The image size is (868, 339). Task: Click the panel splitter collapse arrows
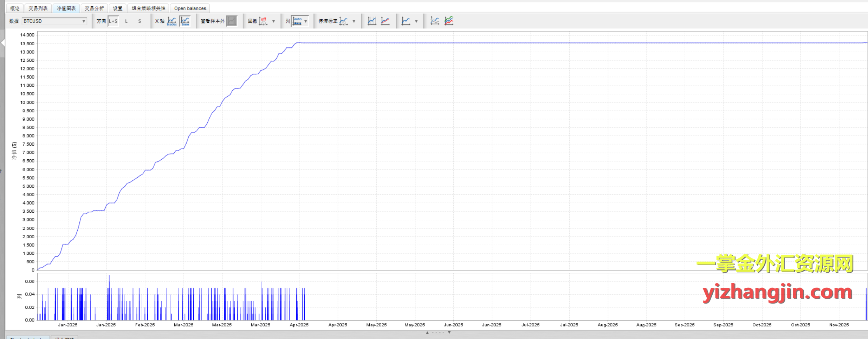click(438, 332)
